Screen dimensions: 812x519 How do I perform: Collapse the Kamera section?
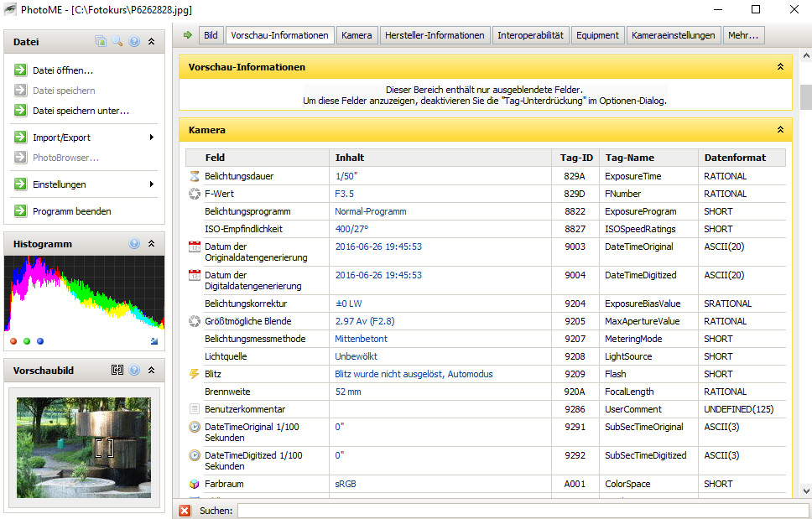[x=780, y=130]
